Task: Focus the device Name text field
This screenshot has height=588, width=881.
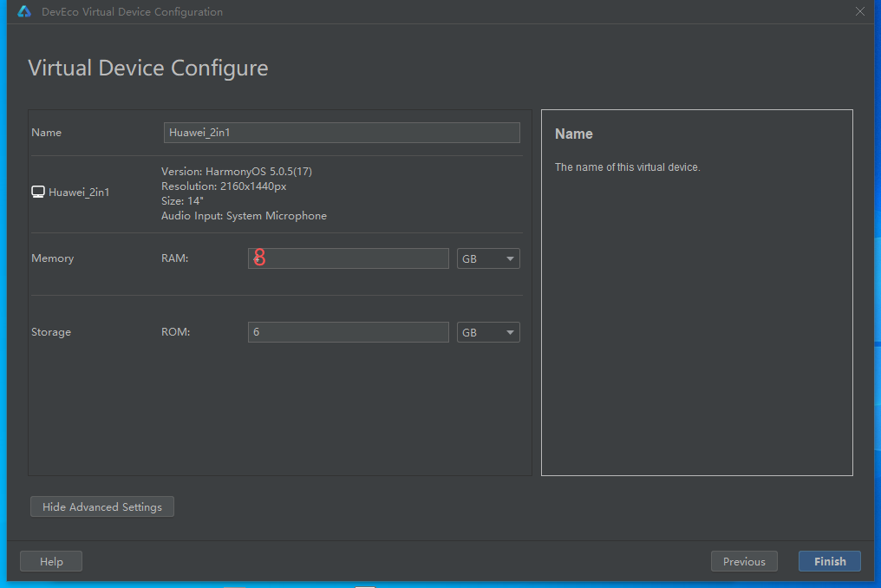Action: point(342,133)
